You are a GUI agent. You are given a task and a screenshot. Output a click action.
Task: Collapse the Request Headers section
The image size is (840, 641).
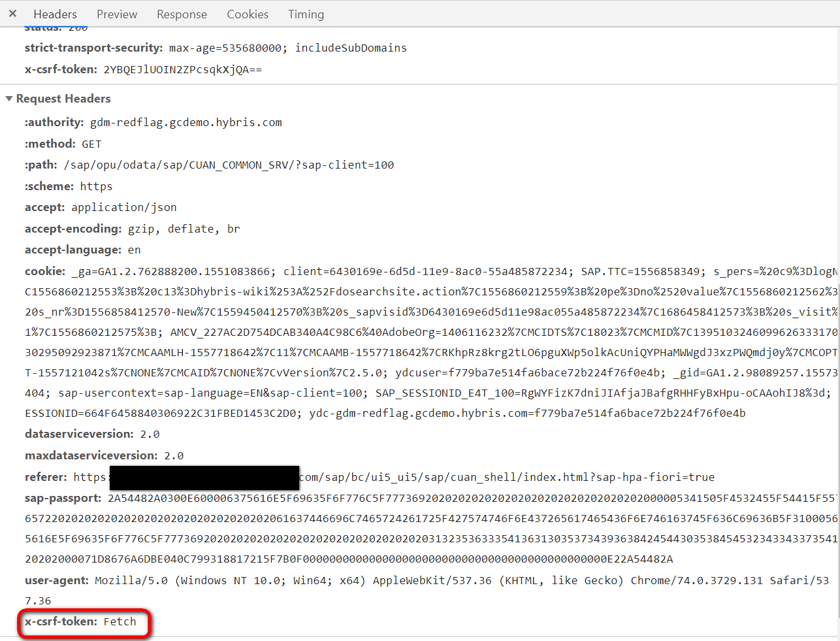pos(9,99)
